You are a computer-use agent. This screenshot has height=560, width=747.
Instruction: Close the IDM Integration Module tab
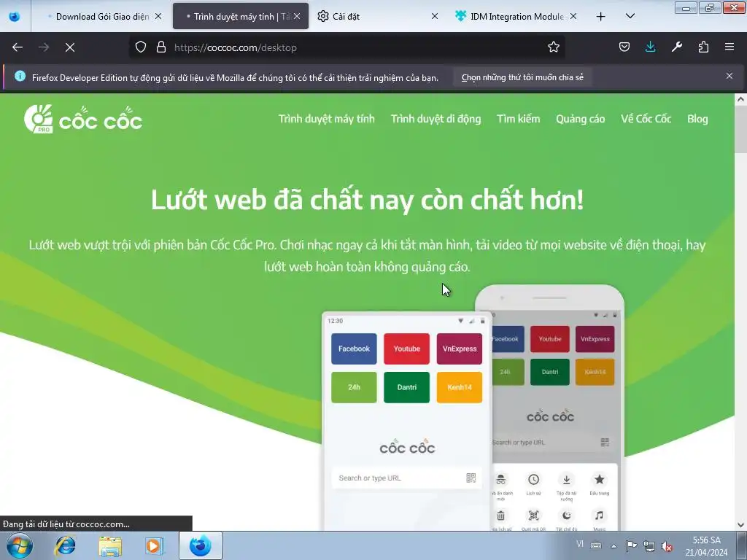[x=573, y=16]
